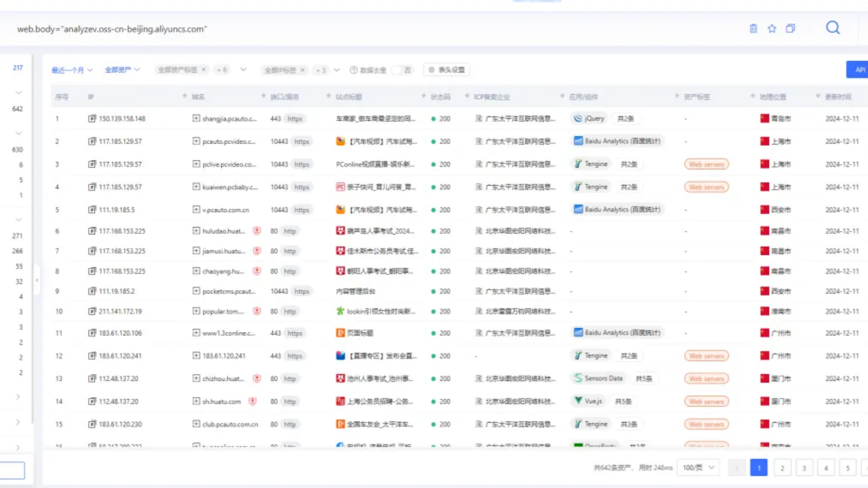This screenshot has height=488, width=868.
Task: Remove the 全部资产标签 filter tag
Action: 203,70
